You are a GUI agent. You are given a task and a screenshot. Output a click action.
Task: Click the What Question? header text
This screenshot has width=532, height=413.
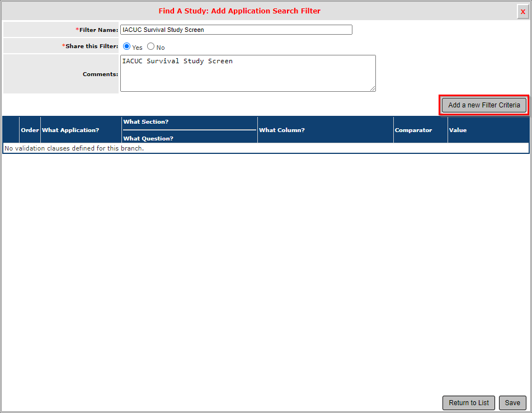pyautogui.click(x=148, y=138)
